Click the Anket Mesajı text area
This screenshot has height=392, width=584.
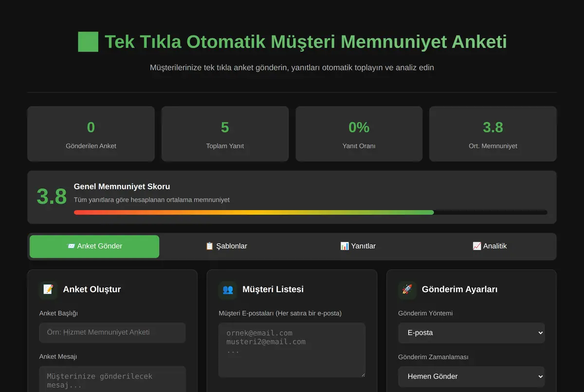pyautogui.click(x=112, y=379)
